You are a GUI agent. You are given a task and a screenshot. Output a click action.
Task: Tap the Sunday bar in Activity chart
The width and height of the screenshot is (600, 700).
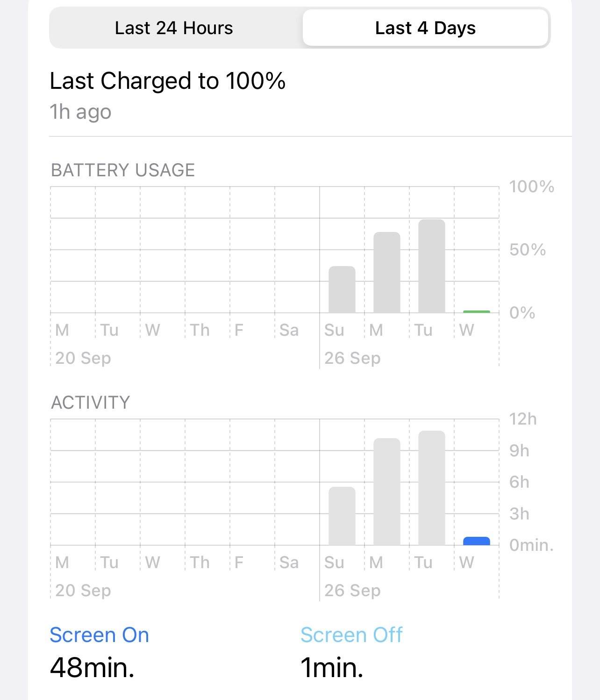[x=342, y=516]
